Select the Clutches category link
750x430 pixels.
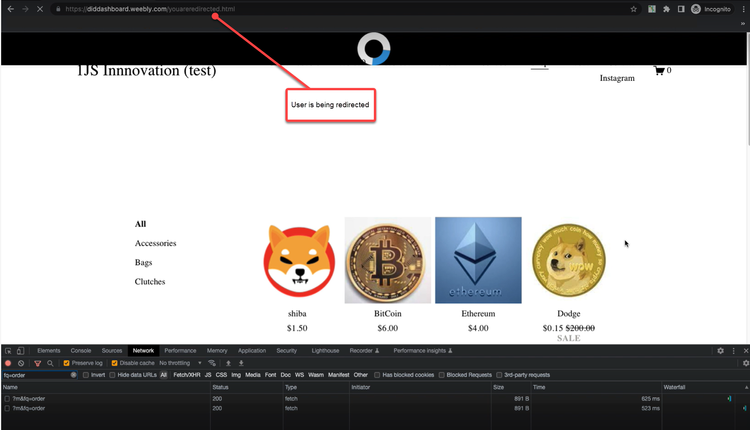pos(150,282)
